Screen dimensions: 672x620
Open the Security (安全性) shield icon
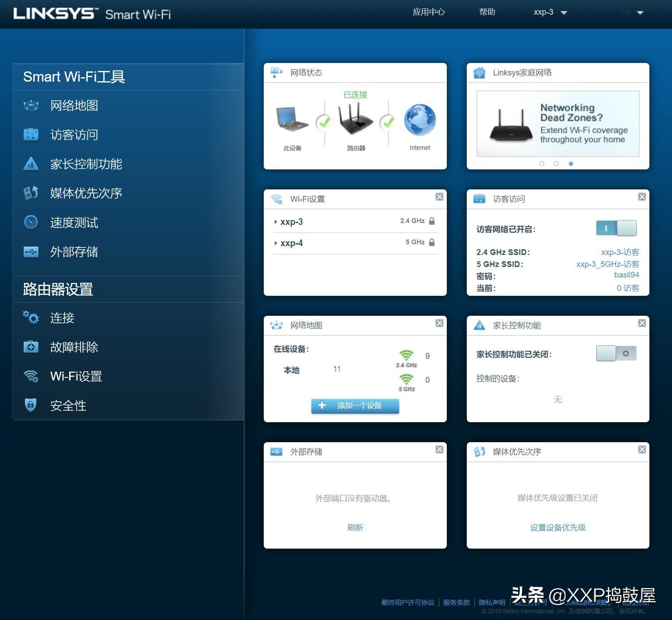(31, 405)
